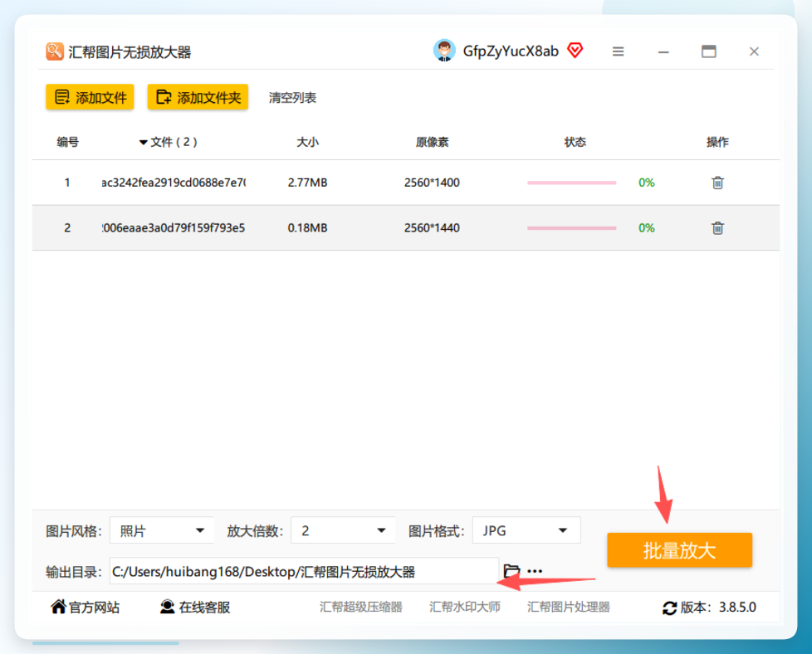Screen dimensions: 812x654
Task: Click progress bar of file row 2
Action: pos(572,228)
